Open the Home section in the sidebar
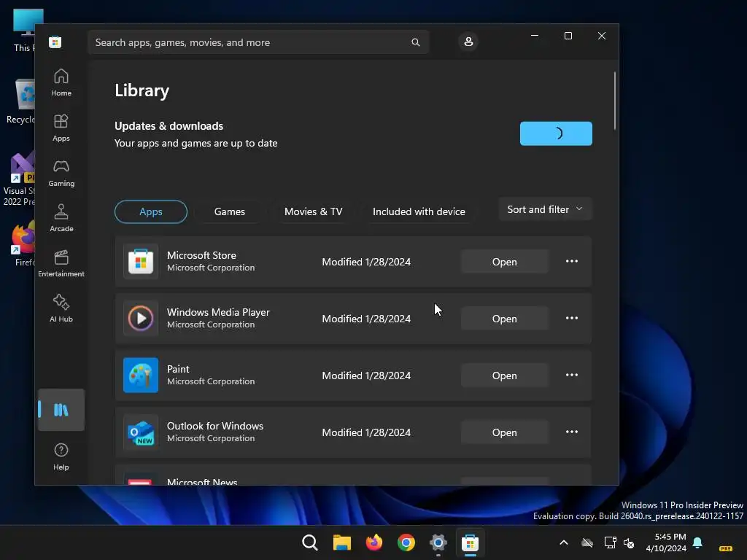 (61, 82)
